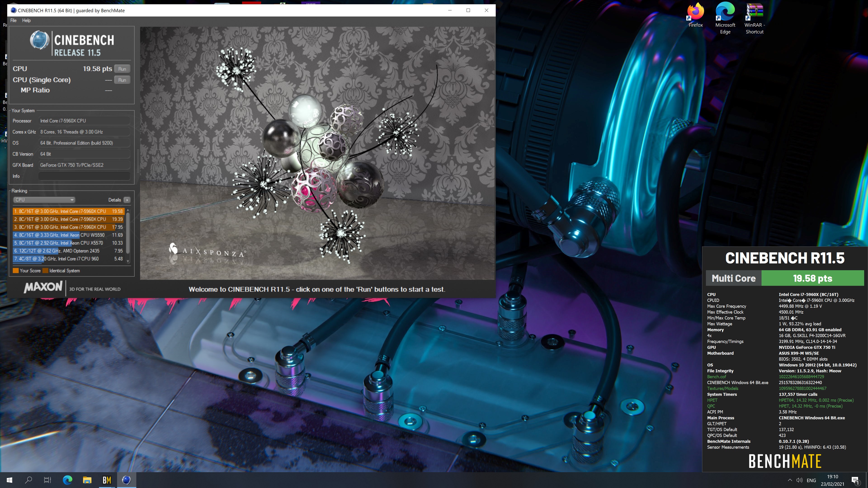Open taskbar Search

(29, 480)
